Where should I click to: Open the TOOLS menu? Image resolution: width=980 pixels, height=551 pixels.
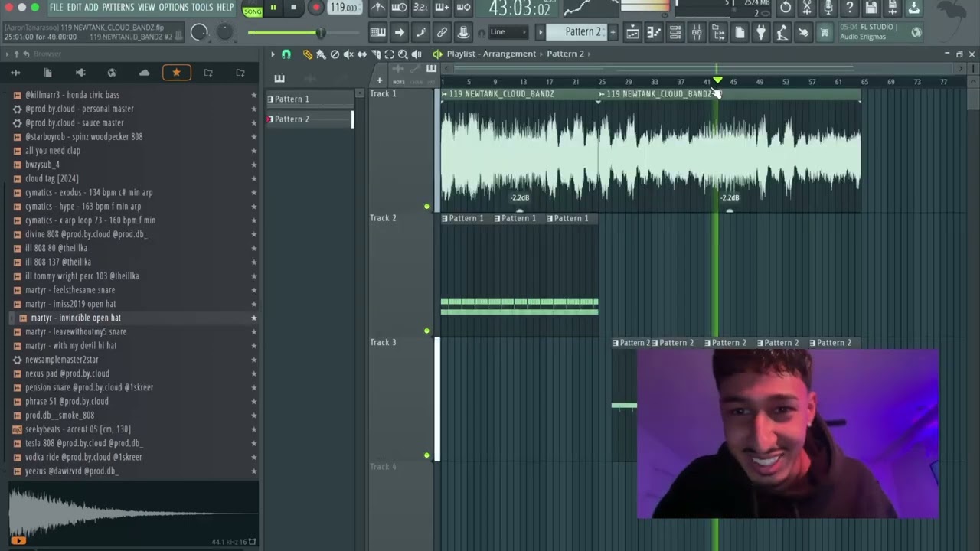pos(202,8)
